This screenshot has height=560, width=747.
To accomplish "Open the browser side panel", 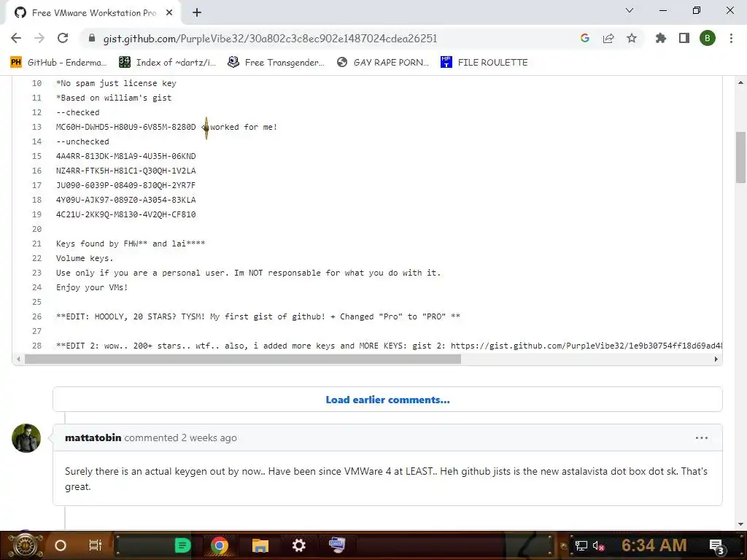I will point(684,38).
